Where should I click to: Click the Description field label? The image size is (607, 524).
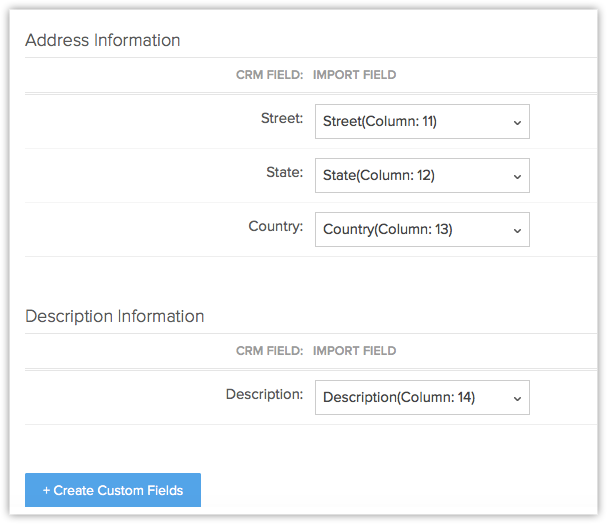click(x=264, y=395)
